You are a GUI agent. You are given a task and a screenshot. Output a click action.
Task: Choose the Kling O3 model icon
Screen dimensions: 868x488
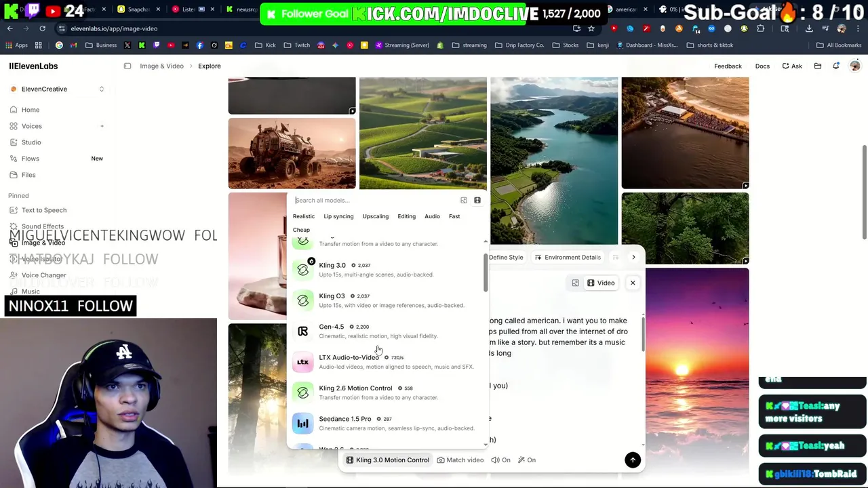pos(303,300)
